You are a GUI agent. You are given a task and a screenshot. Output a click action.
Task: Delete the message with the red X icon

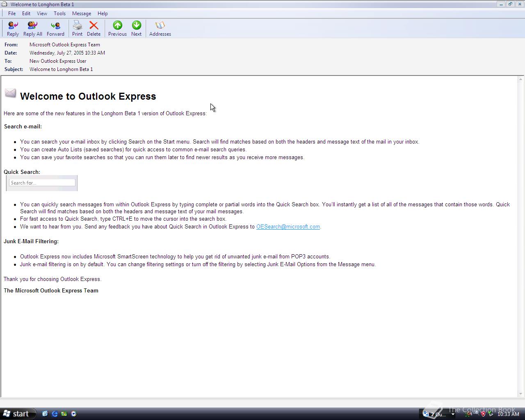click(94, 29)
